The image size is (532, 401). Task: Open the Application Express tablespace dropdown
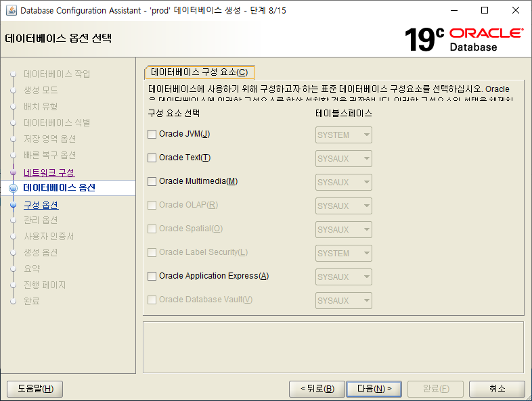pyautogui.click(x=344, y=277)
